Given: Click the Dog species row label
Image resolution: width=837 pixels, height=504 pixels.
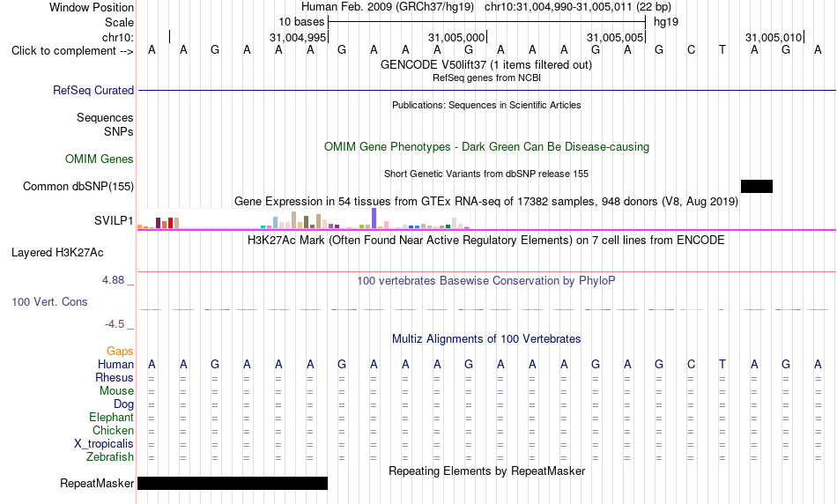Looking at the screenshot, I should [x=124, y=404].
